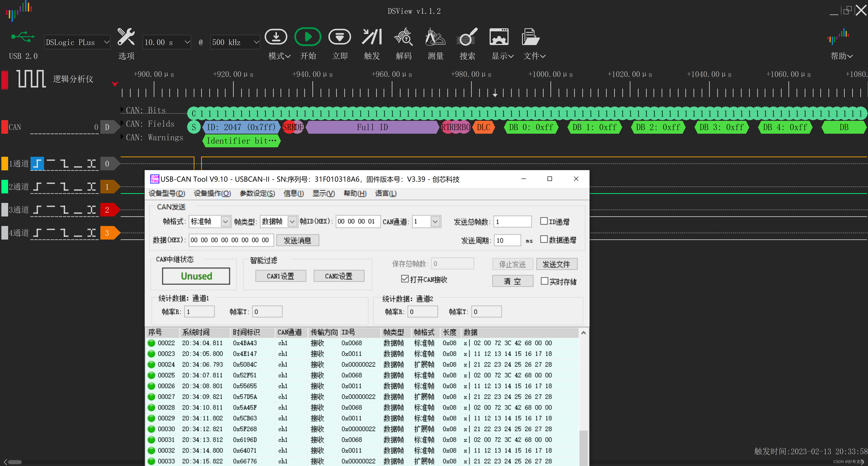Image resolution: width=868 pixels, height=466 pixels.
Task: Click the 开始 start capture icon
Action: click(308, 36)
